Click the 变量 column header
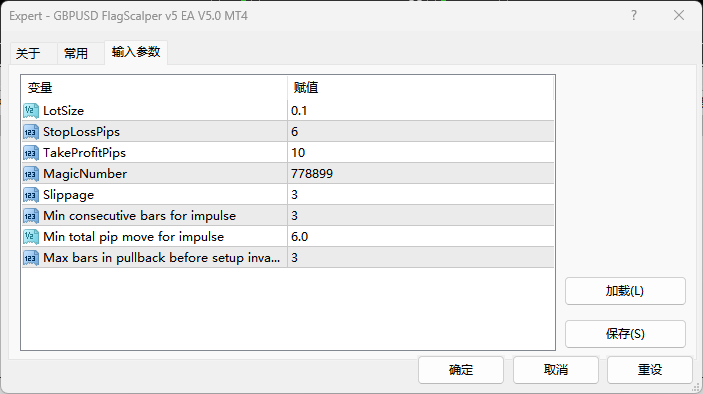The width and height of the screenshot is (703, 394). (x=154, y=88)
